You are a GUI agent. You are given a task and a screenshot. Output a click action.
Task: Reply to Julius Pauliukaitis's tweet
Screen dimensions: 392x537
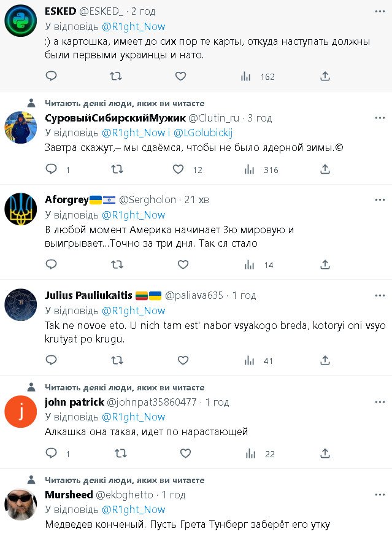52,360
